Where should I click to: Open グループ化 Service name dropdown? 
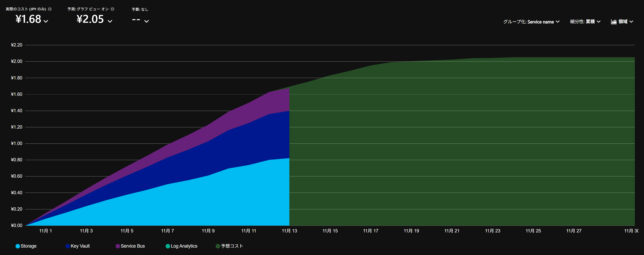[x=531, y=22]
